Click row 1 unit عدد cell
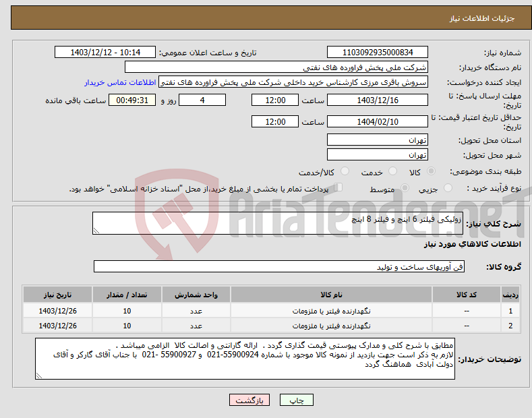Screen dimensions: 532x418 tap(196, 311)
